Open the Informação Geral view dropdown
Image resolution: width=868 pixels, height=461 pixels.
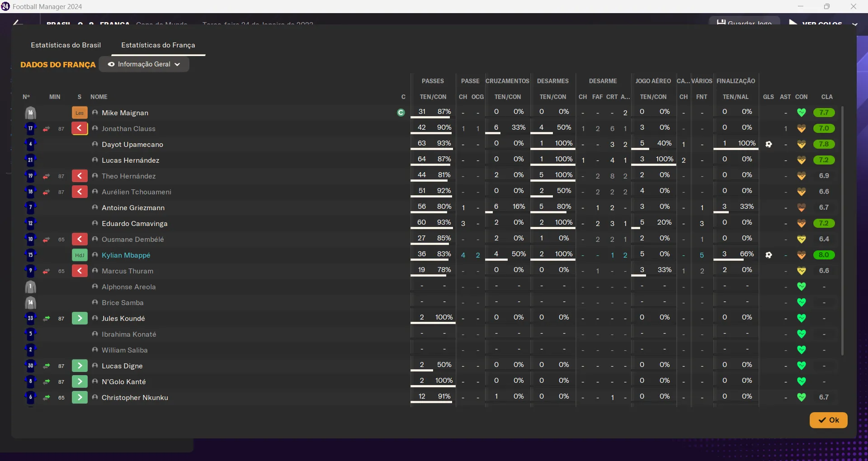[x=144, y=64]
